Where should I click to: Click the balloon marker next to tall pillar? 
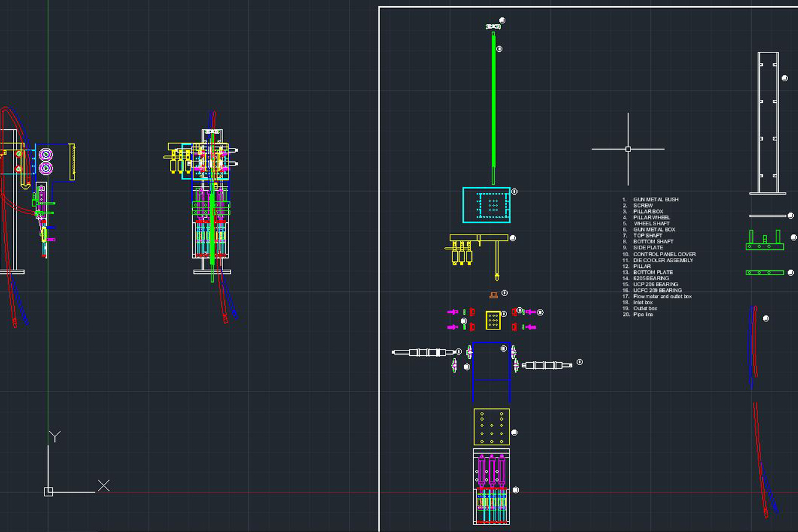(784, 78)
